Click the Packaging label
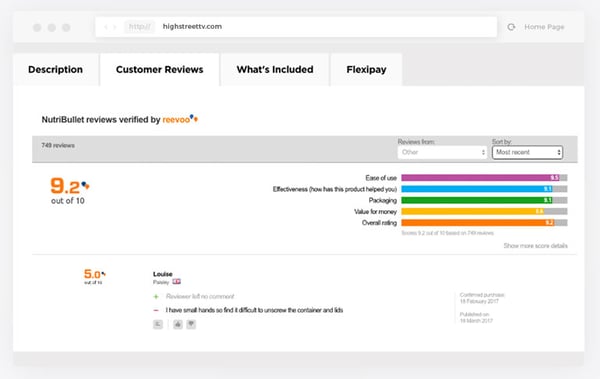Screen dimensions: 600x379 tap(383, 200)
